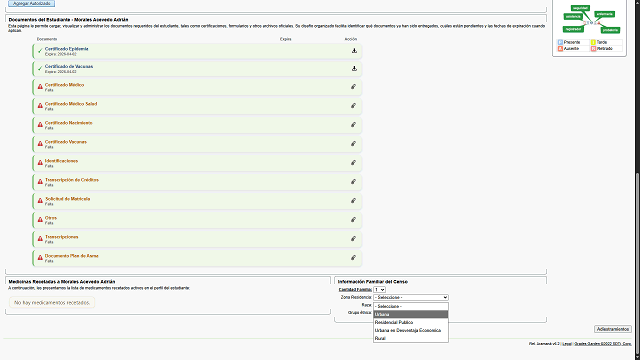This screenshot has height=360, width=640.
Task: Click green checkmark of Certificado Epidemia
Action: (40, 51)
